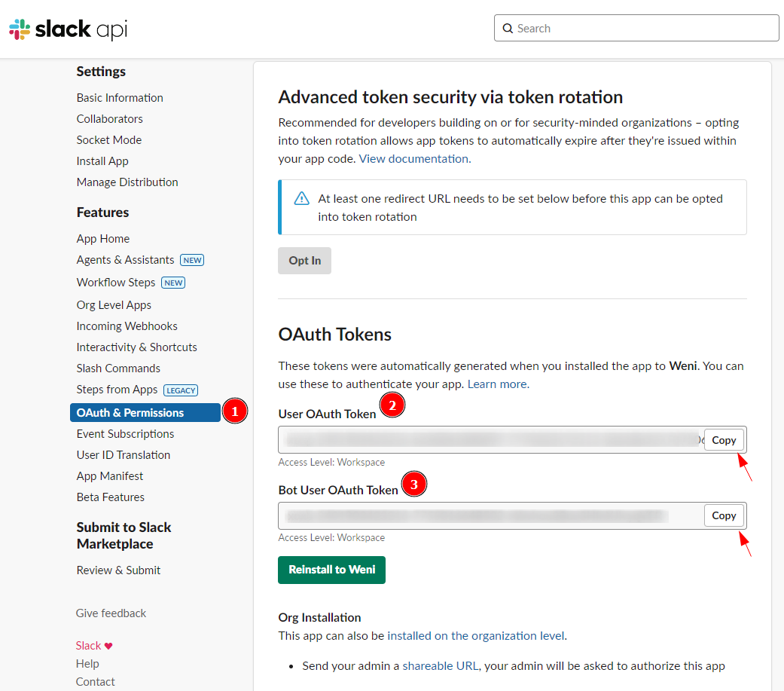Click the Slack API logo
The width and height of the screenshot is (784, 691).
pos(68,29)
